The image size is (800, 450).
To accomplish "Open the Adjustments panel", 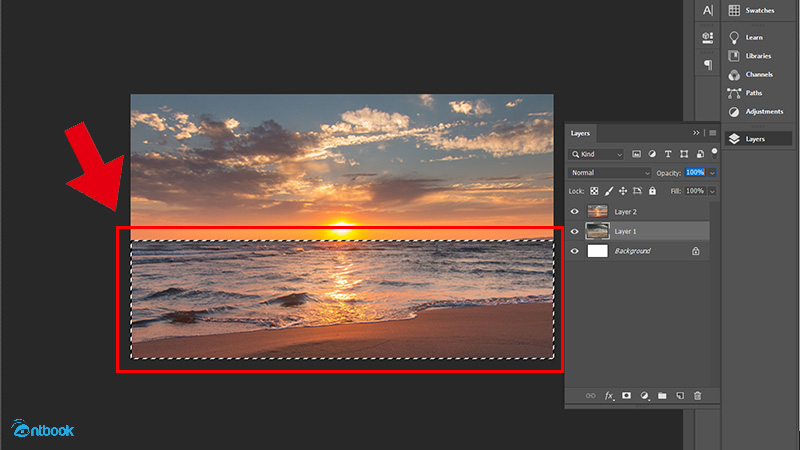I will coord(758,112).
